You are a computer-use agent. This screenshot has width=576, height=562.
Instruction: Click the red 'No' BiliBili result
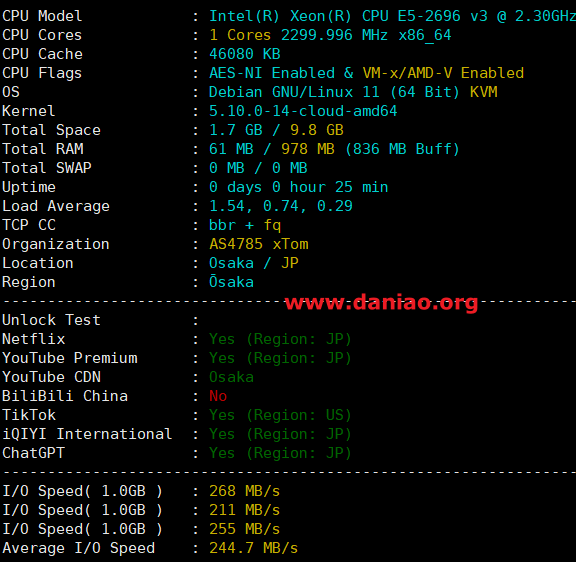pyautogui.click(x=218, y=396)
